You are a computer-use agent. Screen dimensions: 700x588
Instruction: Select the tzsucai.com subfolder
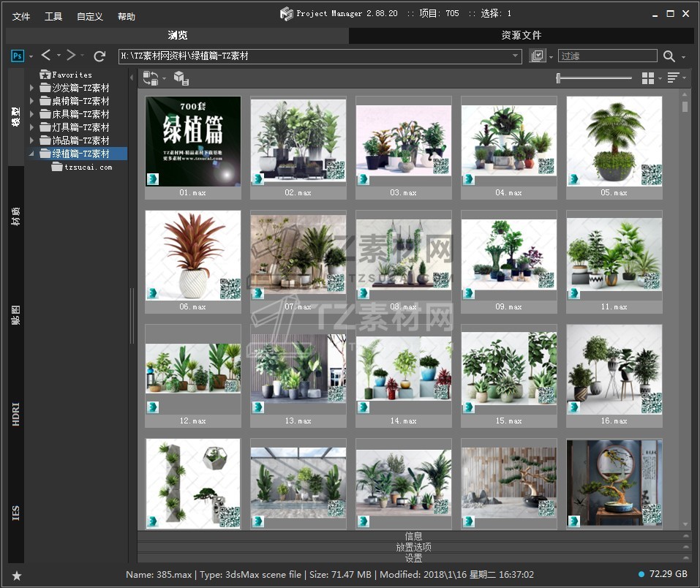click(88, 167)
